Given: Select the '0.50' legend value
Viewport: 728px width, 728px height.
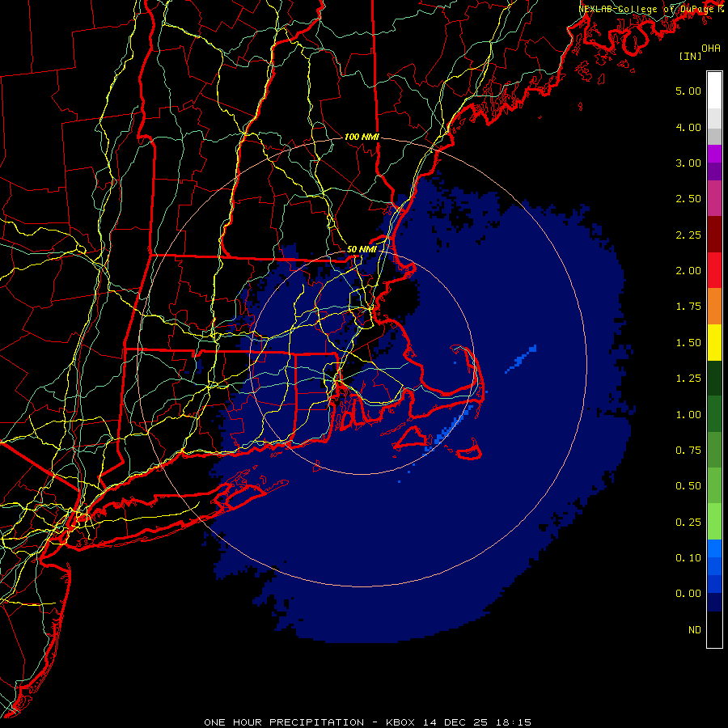Looking at the screenshot, I should [x=688, y=486].
